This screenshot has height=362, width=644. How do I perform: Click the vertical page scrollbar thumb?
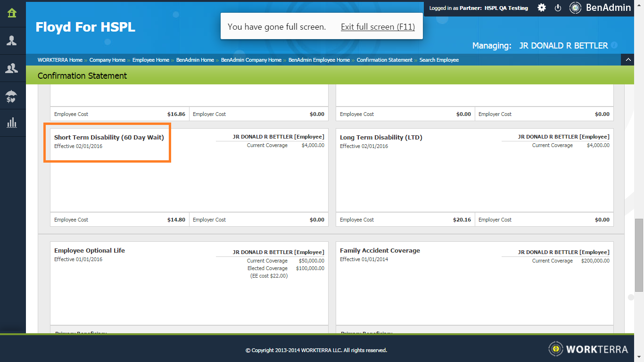point(639,255)
